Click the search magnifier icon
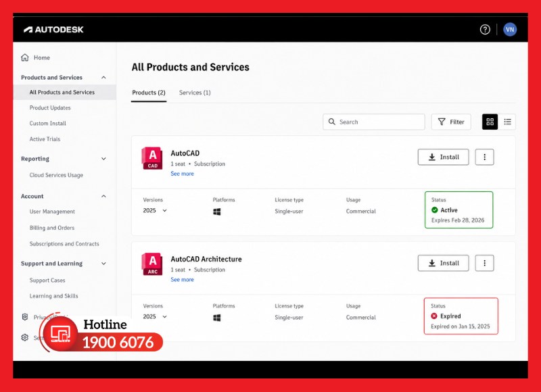This screenshot has height=392, width=541. (331, 122)
